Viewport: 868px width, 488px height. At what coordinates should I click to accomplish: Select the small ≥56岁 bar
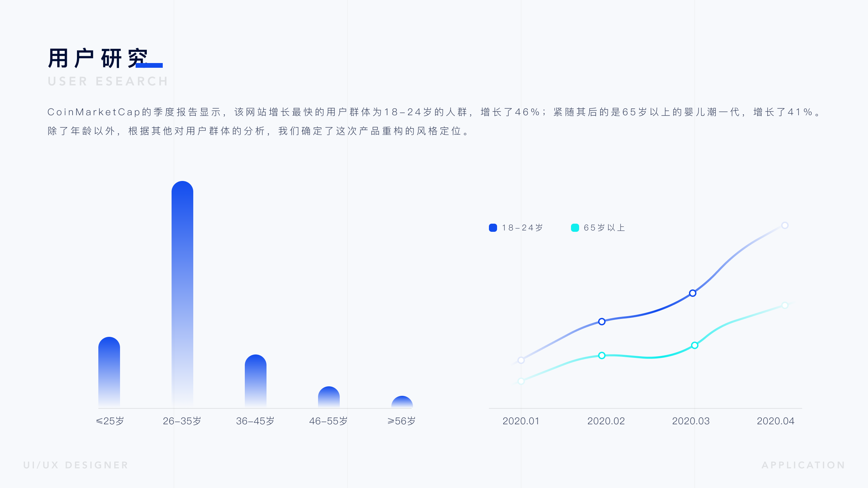[402, 402]
